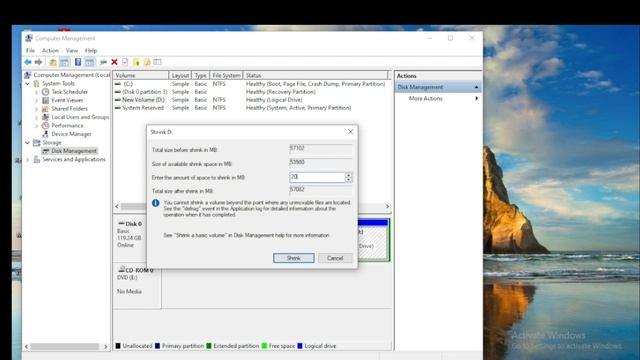Toggle Show/Hide Console Tree toolbar icon
The width and height of the screenshot is (640, 360).
tap(64, 62)
